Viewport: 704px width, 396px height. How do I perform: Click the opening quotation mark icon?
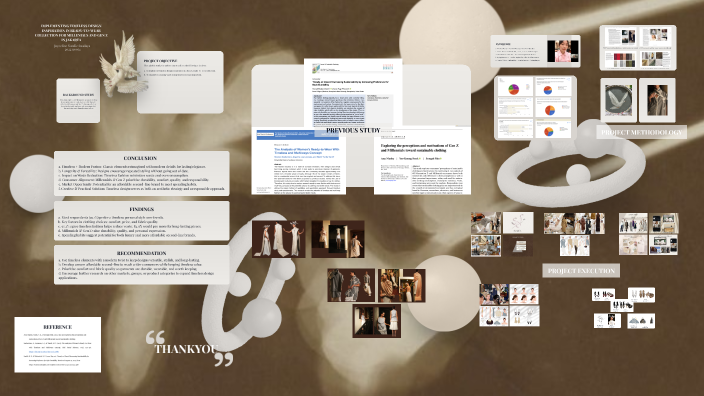155,337
